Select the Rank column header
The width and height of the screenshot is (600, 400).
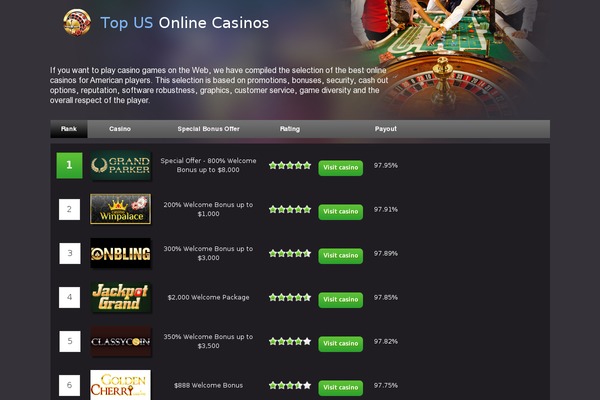[69, 129]
